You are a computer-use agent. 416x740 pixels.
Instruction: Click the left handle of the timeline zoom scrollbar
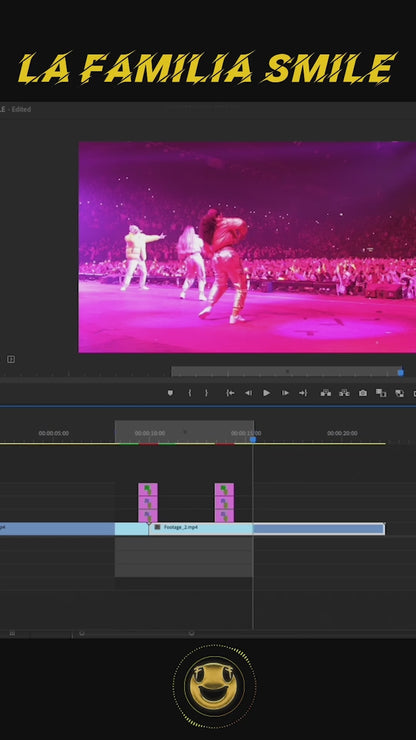point(82,633)
